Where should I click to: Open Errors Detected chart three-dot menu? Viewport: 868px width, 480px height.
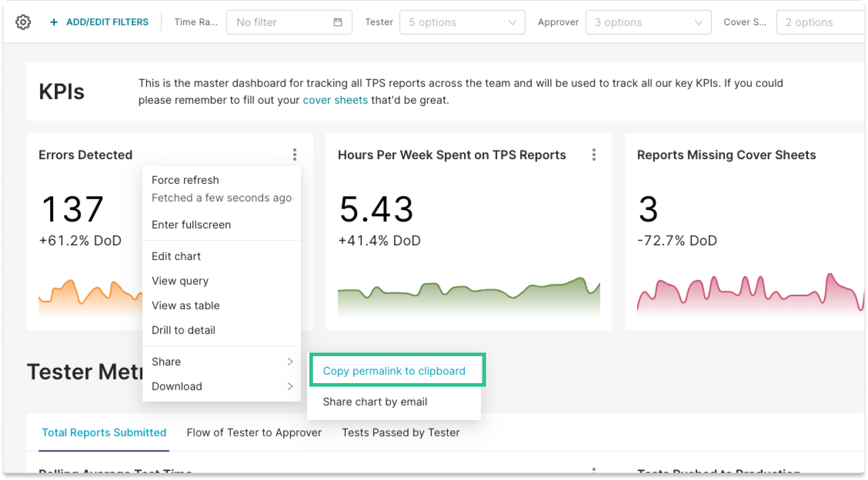(295, 155)
